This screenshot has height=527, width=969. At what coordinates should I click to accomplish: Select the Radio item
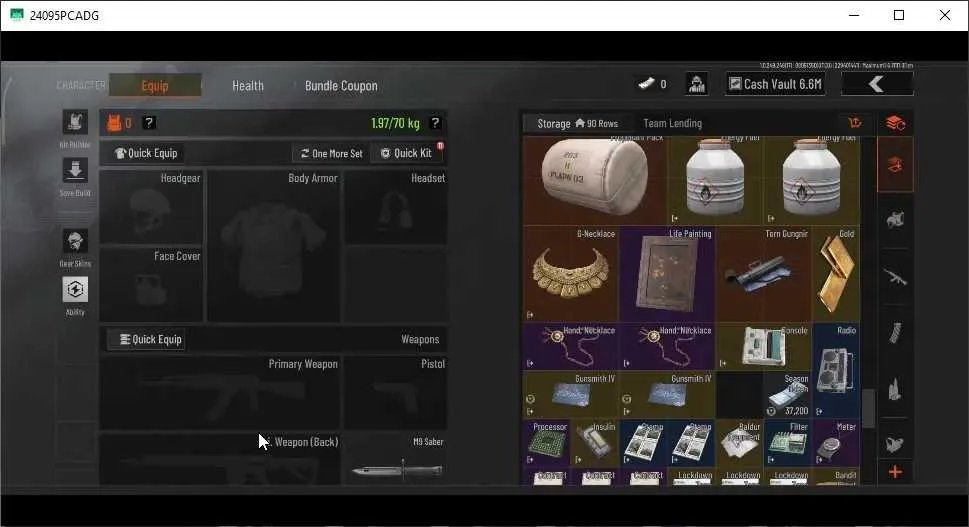tap(836, 371)
